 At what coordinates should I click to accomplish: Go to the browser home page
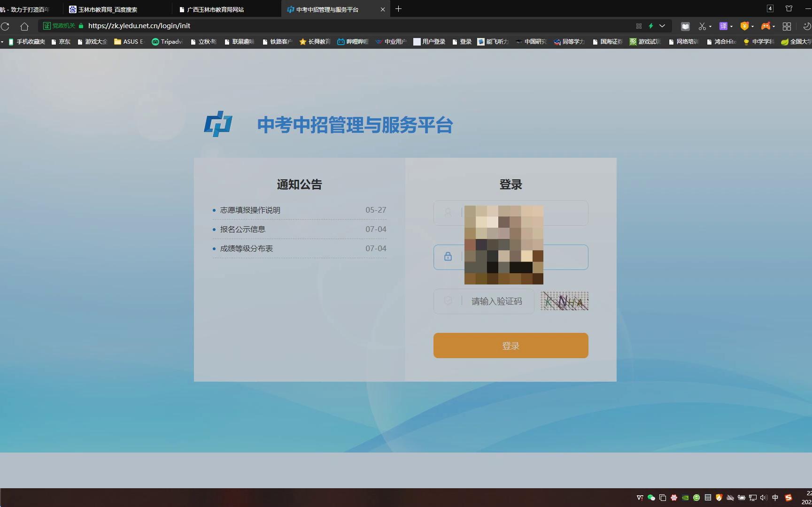tap(24, 26)
